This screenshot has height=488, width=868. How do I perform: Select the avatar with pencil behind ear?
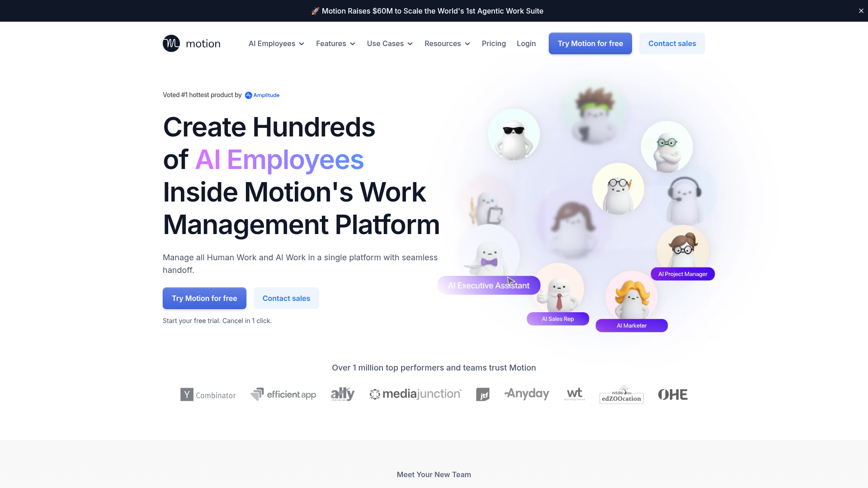618,189
